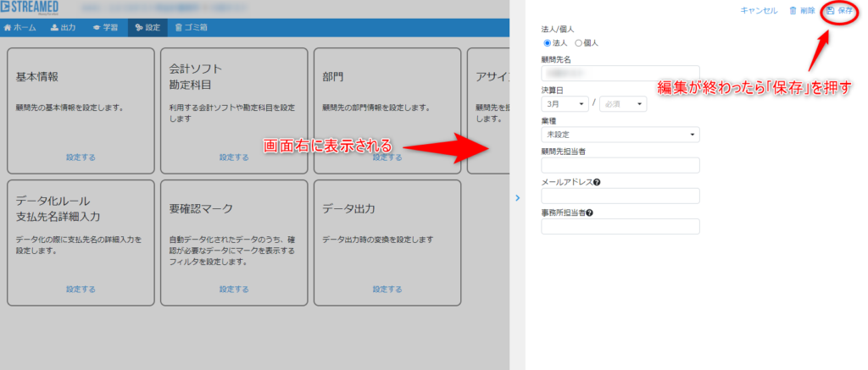This screenshot has height=370, width=868.
Task: Click help icon next to 事務所担当者
Action: click(590, 212)
